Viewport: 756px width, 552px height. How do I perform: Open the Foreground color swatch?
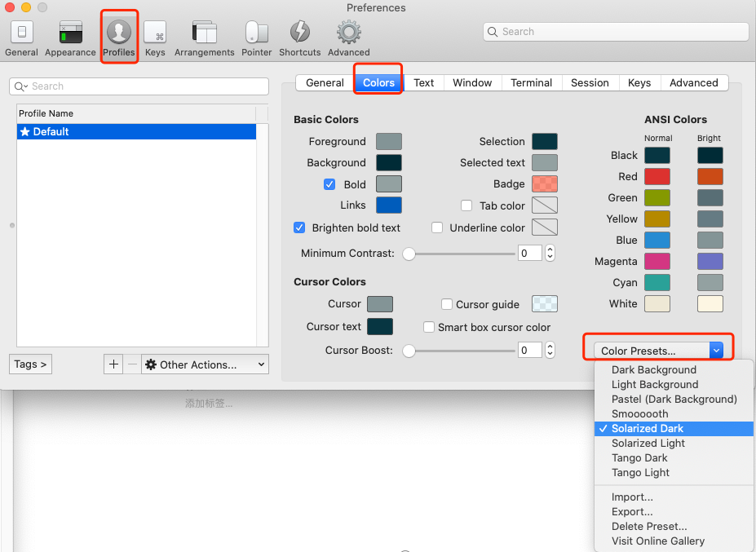[x=389, y=141]
